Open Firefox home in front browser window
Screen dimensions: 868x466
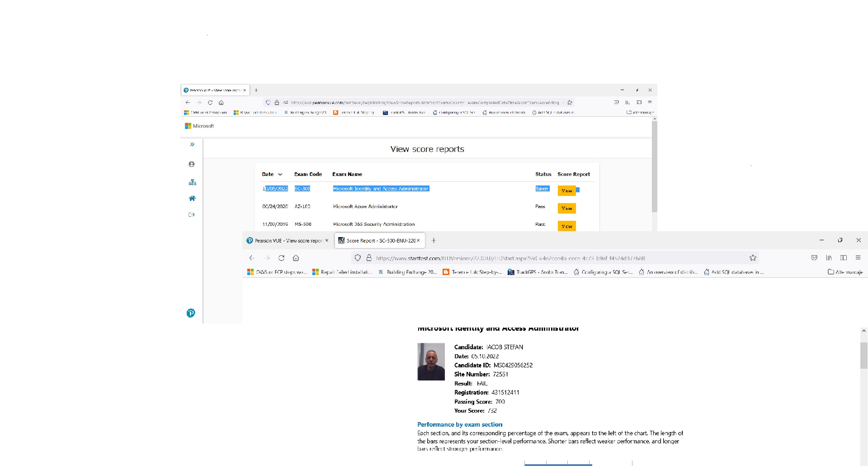[x=296, y=258]
